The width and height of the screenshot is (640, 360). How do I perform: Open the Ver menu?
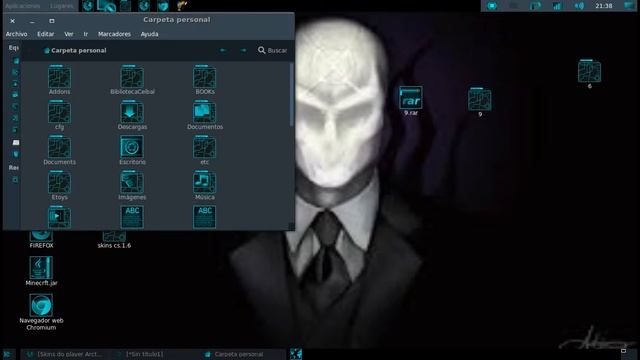[69, 34]
